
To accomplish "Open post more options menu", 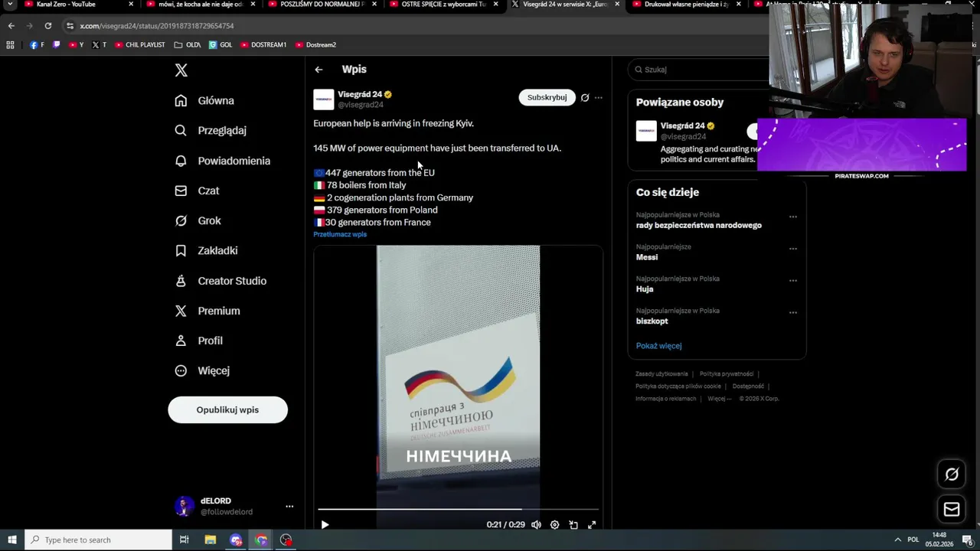I will (x=599, y=97).
